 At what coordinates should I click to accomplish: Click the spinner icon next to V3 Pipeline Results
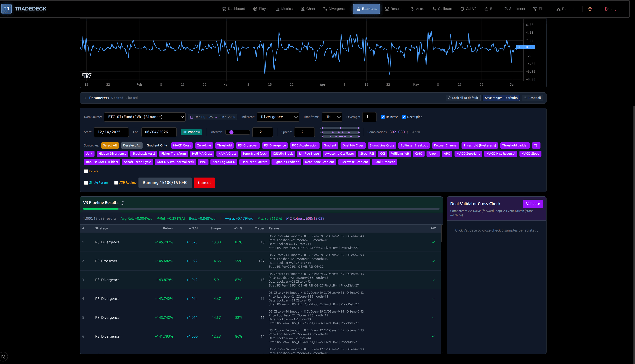point(122,203)
